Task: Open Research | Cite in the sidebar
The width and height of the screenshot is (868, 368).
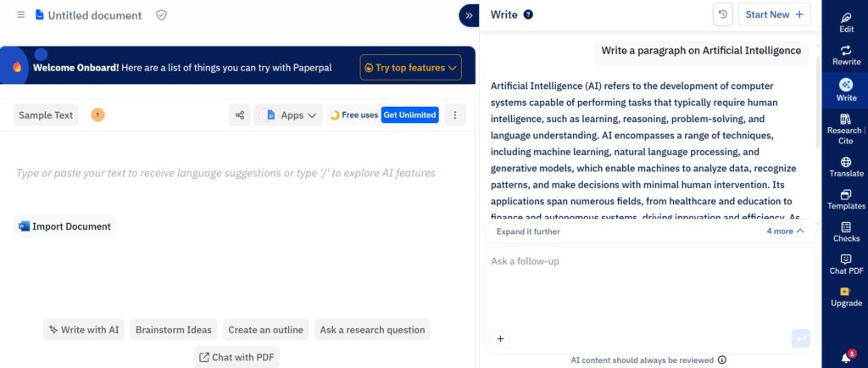Action: click(846, 129)
